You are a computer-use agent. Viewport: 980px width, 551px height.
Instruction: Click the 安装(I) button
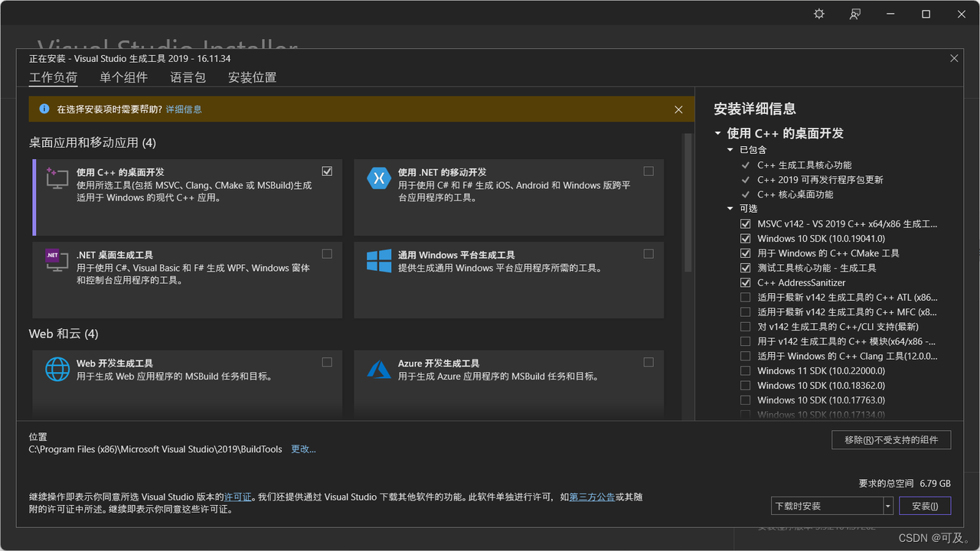[x=925, y=506]
